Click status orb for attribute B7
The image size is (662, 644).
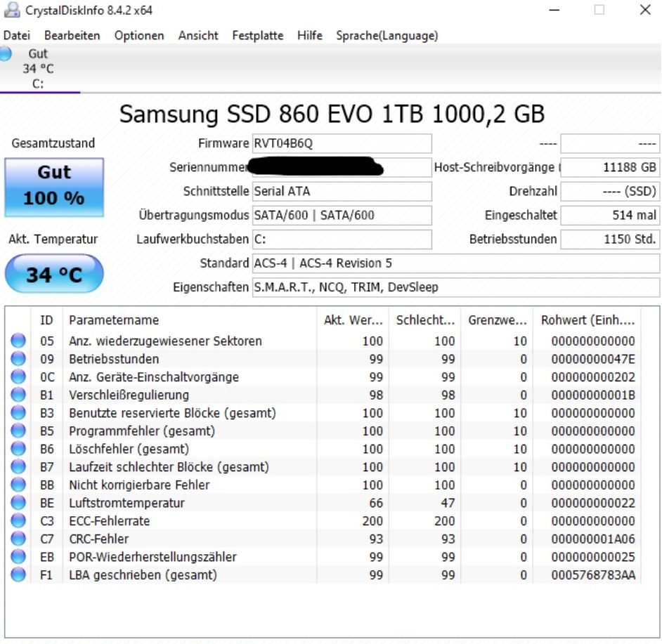[x=18, y=467]
